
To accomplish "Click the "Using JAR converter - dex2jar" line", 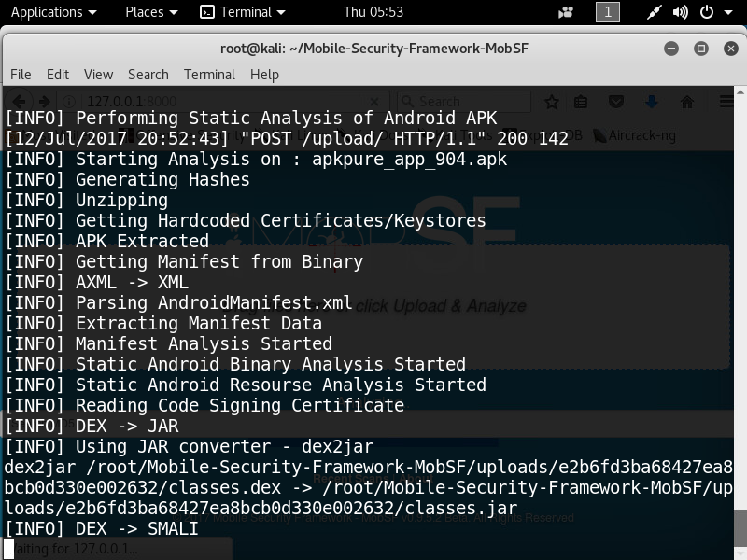I will pyautogui.click(x=190, y=447).
